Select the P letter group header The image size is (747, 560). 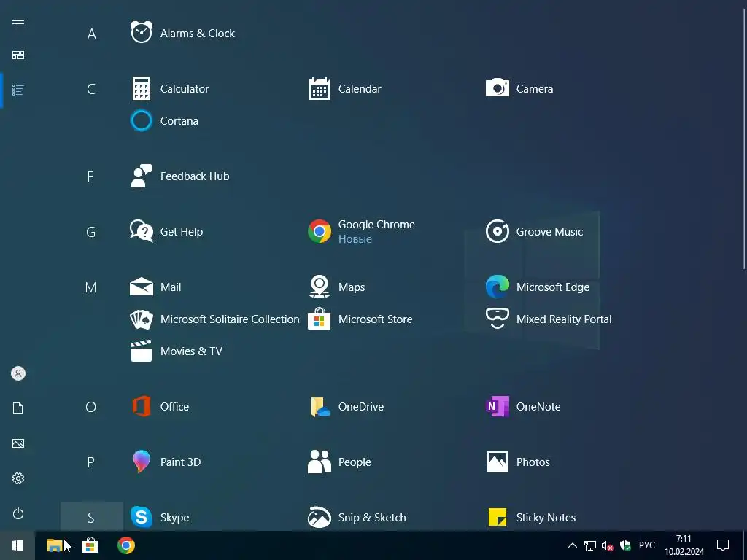point(91,462)
